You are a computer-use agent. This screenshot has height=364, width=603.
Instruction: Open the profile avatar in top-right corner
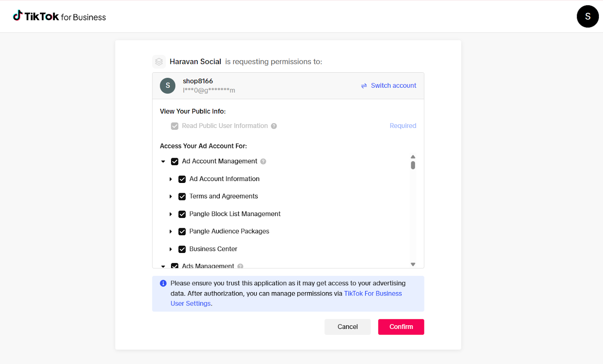point(588,17)
